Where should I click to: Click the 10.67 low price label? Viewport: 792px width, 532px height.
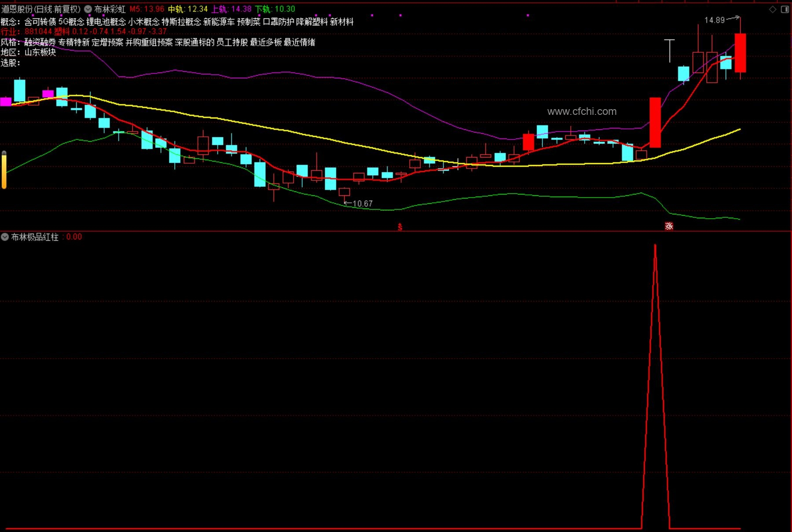coord(363,204)
